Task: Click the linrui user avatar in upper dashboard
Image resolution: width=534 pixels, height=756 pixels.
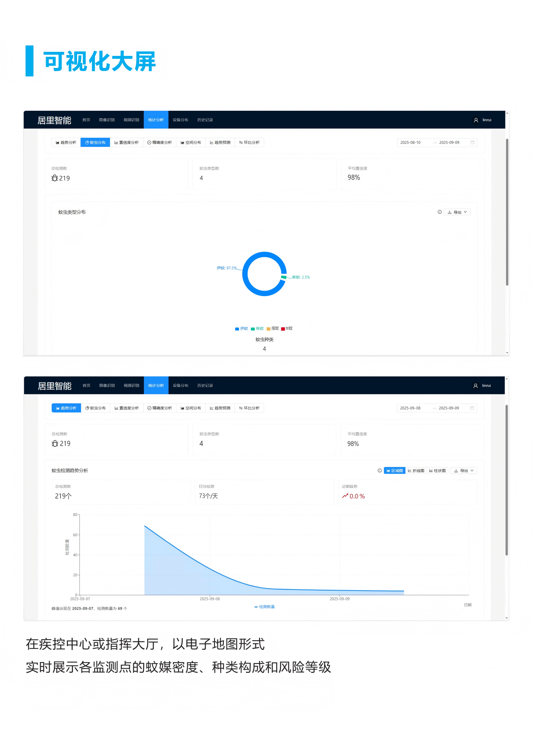Action: pyautogui.click(x=476, y=120)
